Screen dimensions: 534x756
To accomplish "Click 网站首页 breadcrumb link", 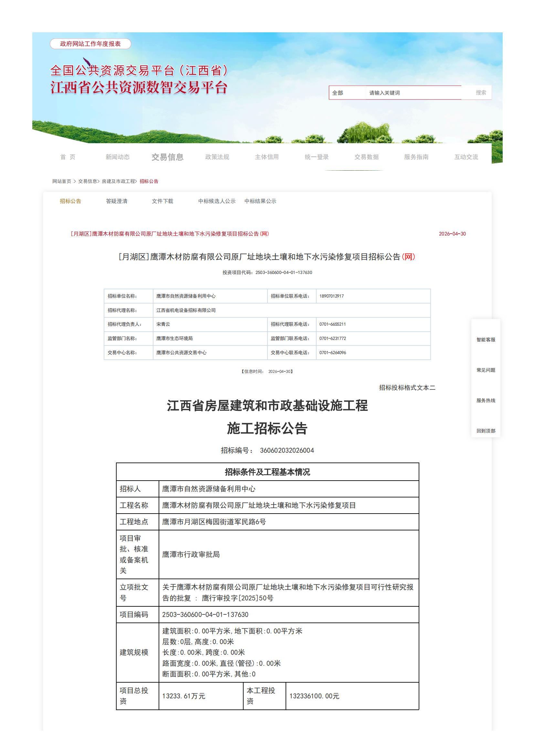I will pos(61,181).
